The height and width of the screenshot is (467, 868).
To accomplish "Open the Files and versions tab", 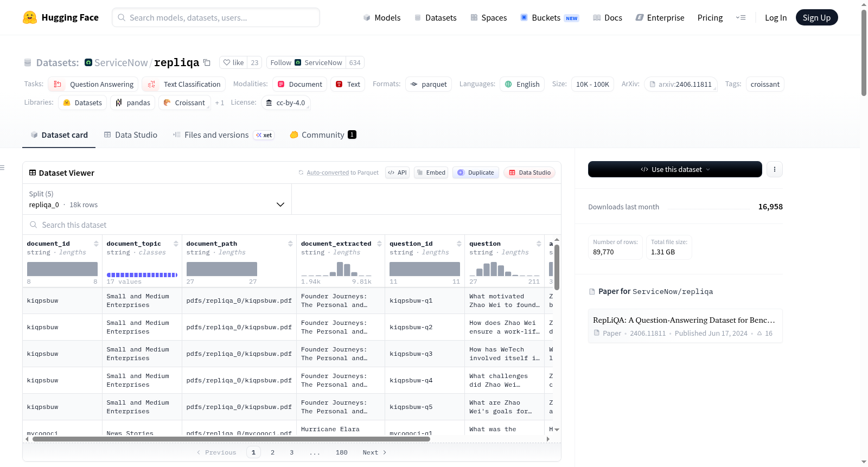I will (x=224, y=135).
